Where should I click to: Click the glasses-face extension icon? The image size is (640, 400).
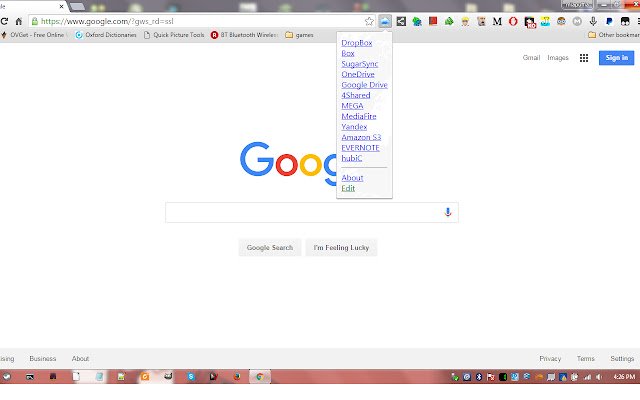coord(561,21)
